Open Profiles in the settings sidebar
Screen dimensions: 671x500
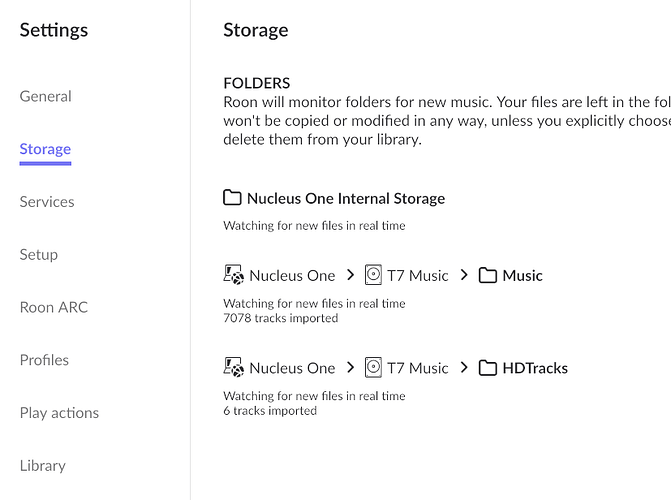(x=44, y=360)
